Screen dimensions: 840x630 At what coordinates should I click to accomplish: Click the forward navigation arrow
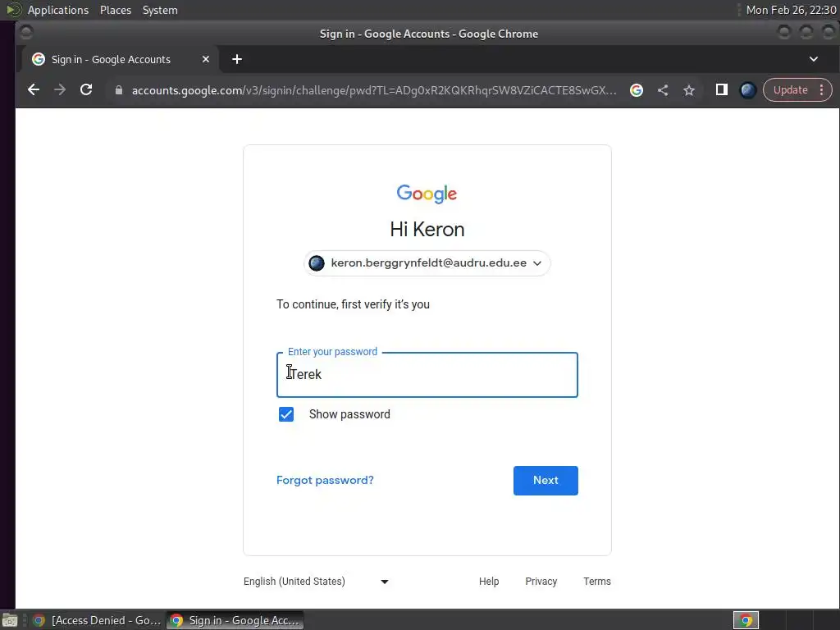coord(59,90)
